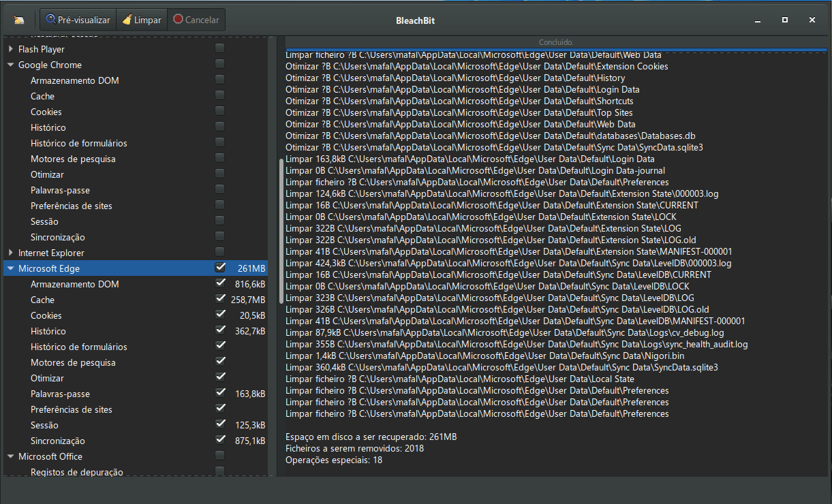This screenshot has height=504, width=832.
Task: Uncheck Microsoft Edge Armazenamento DOM
Action: click(219, 283)
